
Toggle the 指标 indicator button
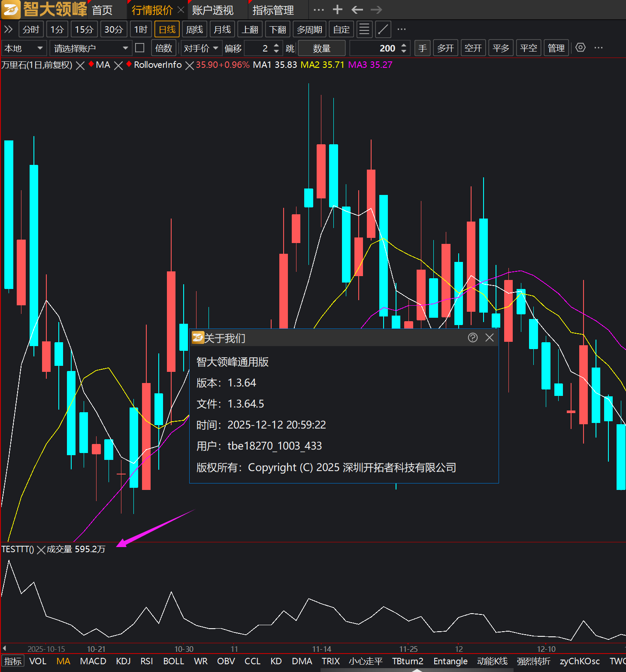point(13,661)
